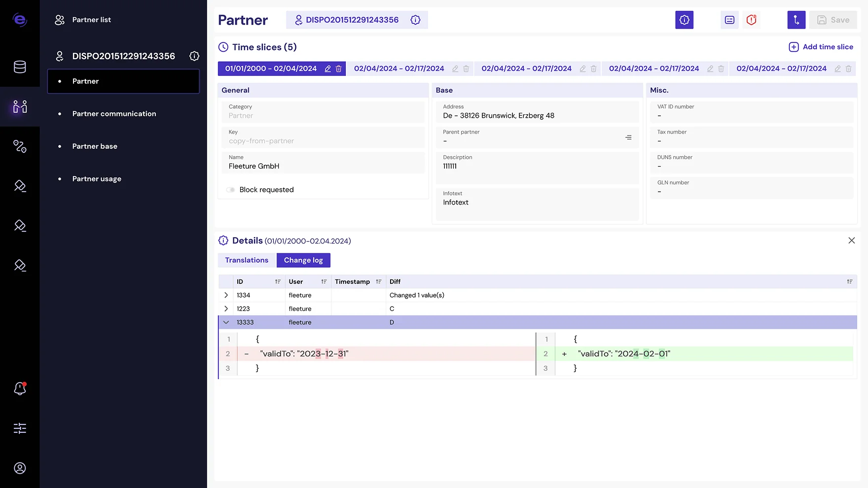Click Add time slice
The width and height of the screenshot is (868, 488).
(821, 47)
